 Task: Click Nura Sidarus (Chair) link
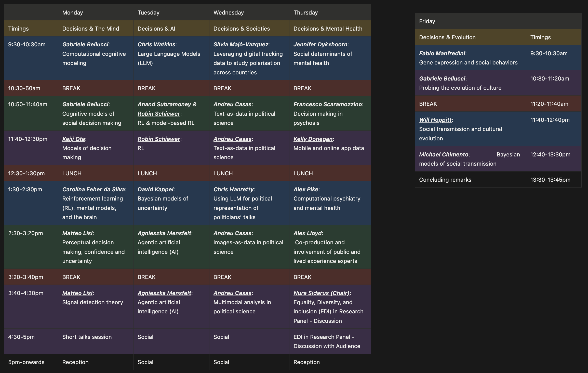click(321, 293)
